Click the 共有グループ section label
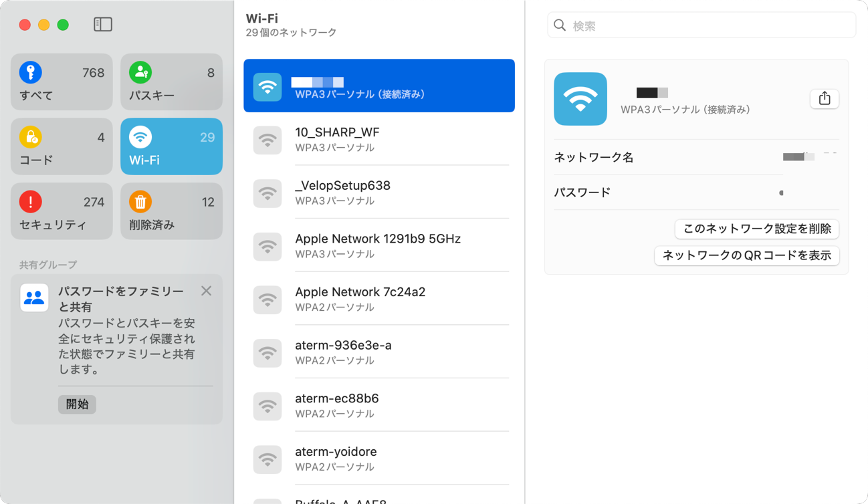The height and width of the screenshot is (504, 868). (48, 265)
